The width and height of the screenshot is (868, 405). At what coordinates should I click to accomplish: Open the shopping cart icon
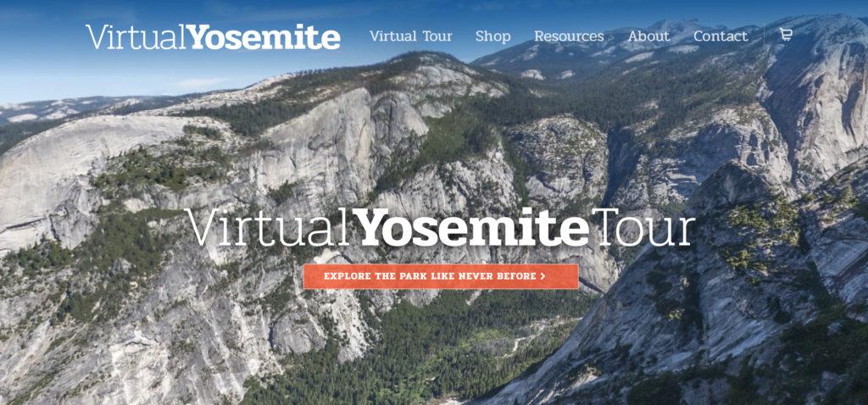pyautogui.click(x=786, y=34)
